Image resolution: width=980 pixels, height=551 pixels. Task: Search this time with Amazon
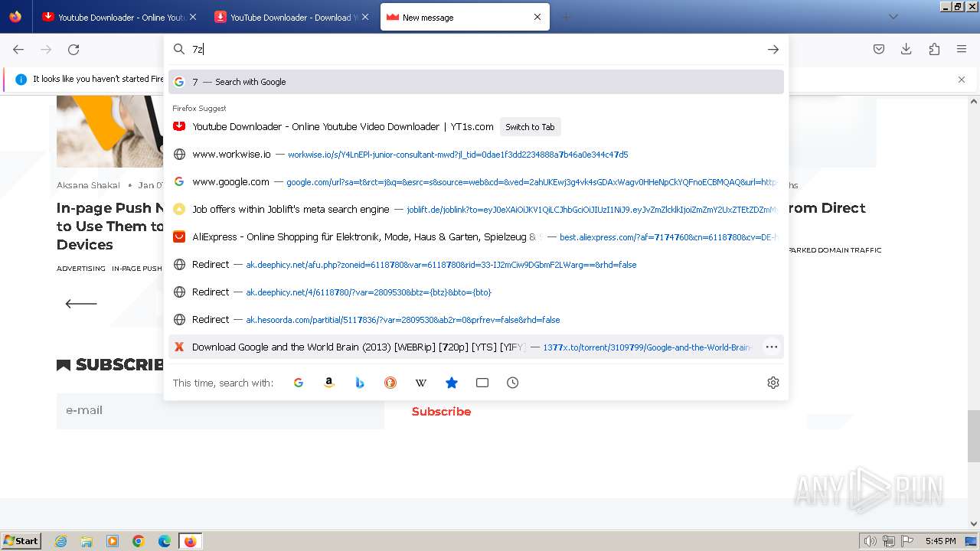pyautogui.click(x=329, y=383)
